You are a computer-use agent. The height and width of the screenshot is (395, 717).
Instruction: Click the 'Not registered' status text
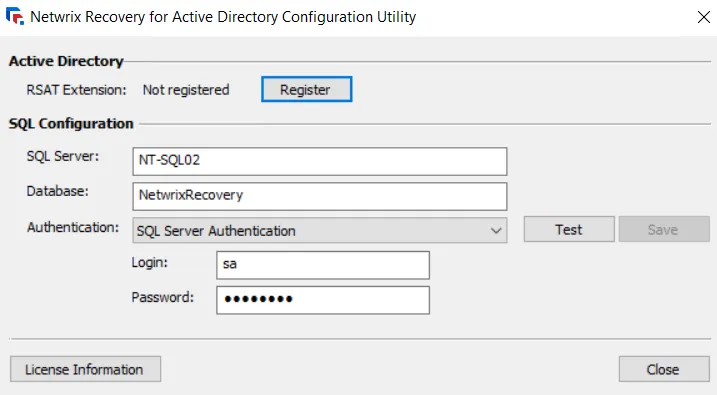point(186,90)
